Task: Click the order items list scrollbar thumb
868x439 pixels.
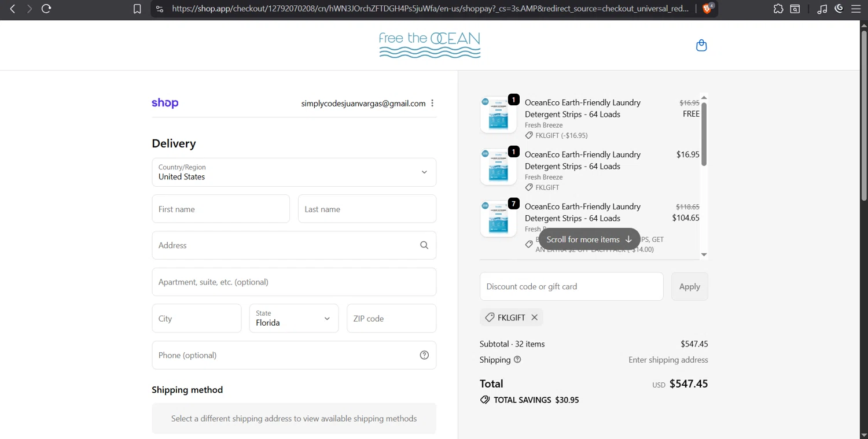Action: [704, 134]
